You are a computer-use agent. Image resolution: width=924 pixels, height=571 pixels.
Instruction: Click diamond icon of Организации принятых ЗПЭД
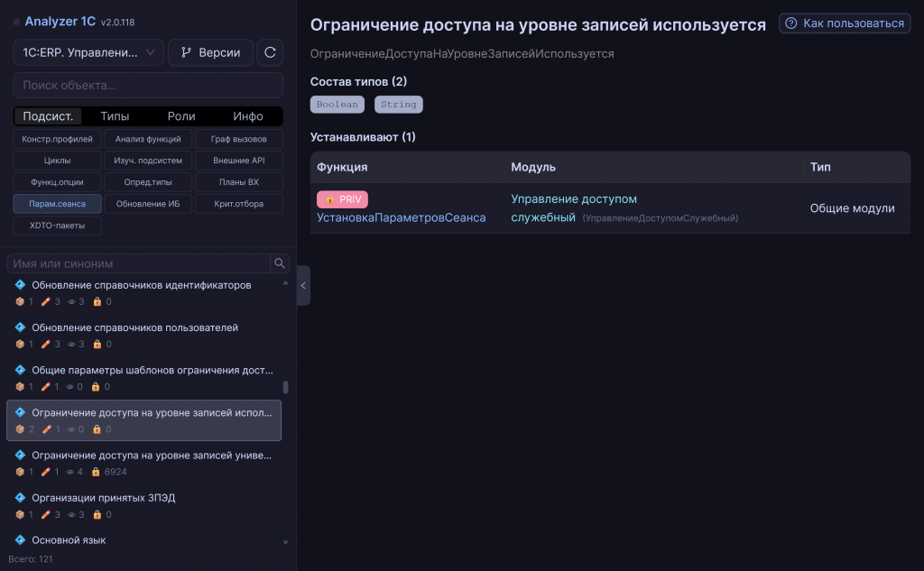(x=20, y=497)
